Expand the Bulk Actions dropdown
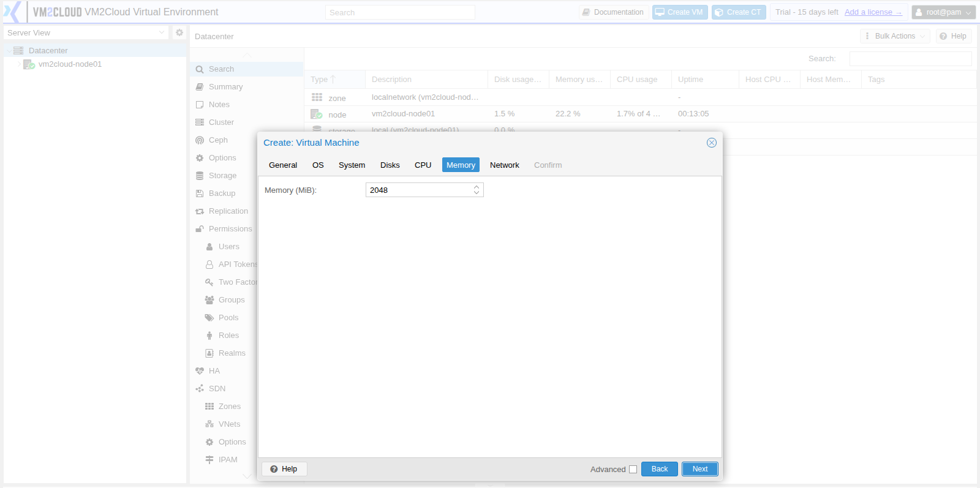 pos(895,36)
